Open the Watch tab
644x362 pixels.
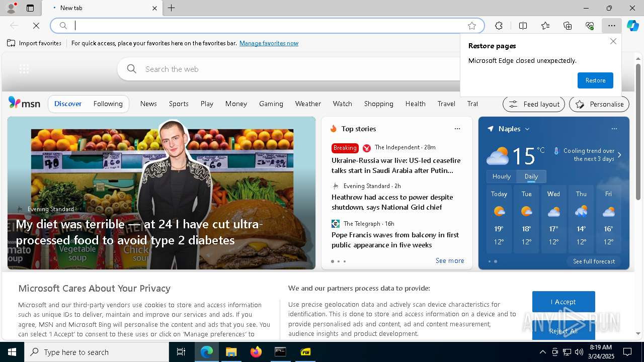click(x=342, y=104)
